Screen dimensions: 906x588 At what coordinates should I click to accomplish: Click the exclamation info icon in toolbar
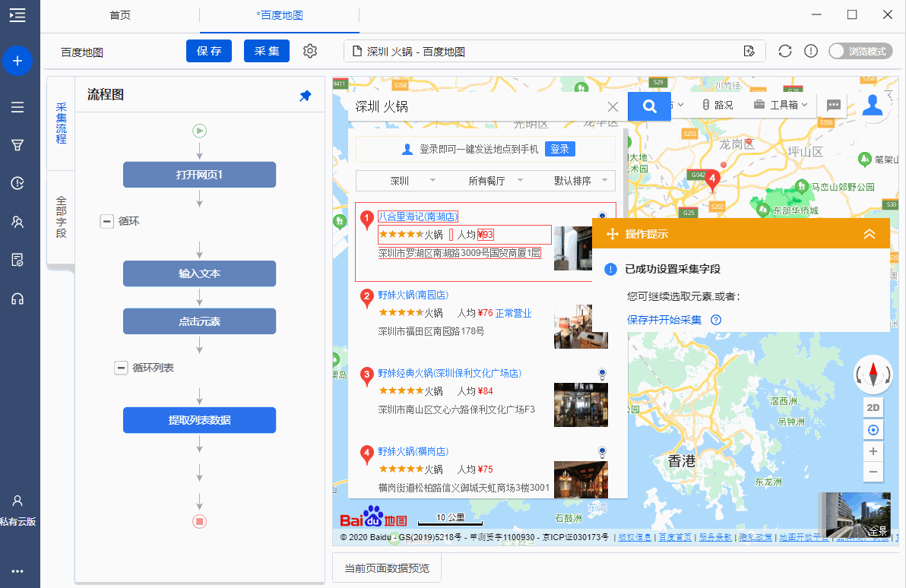tap(811, 51)
